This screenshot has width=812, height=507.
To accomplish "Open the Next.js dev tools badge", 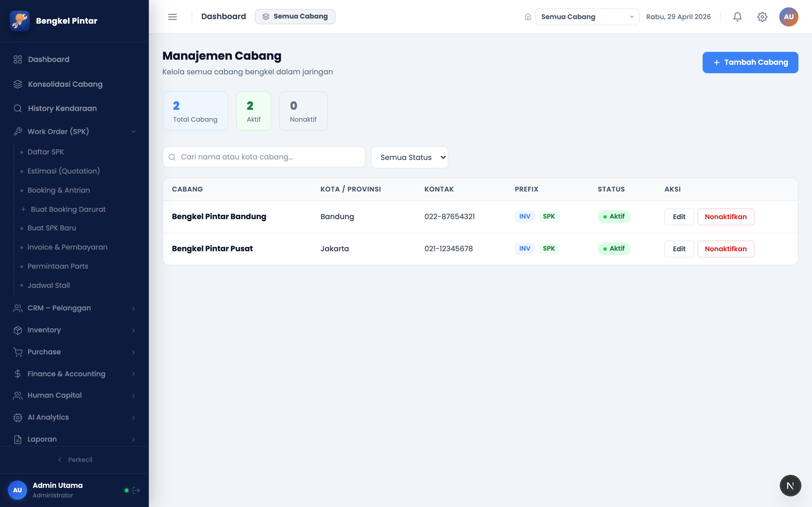I will point(790,486).
